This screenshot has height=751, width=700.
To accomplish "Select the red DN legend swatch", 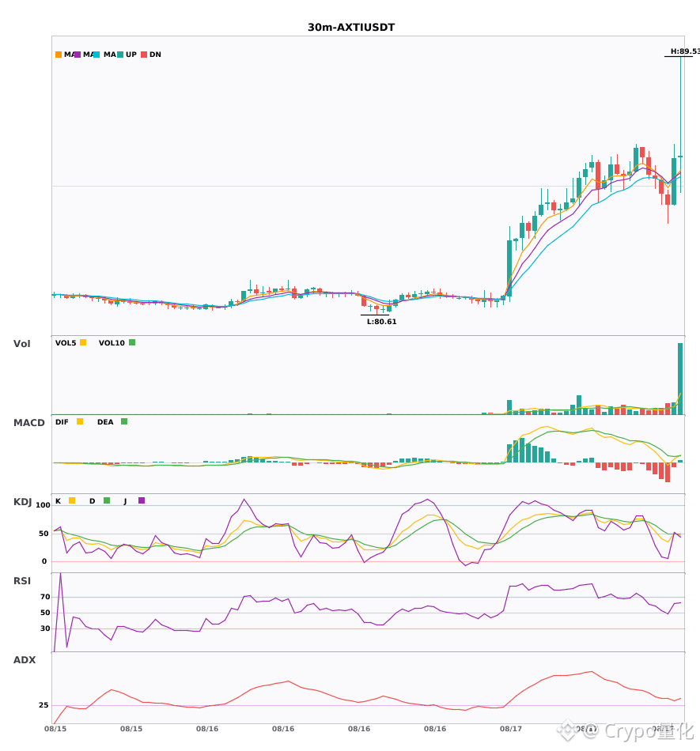I will 144,55.
